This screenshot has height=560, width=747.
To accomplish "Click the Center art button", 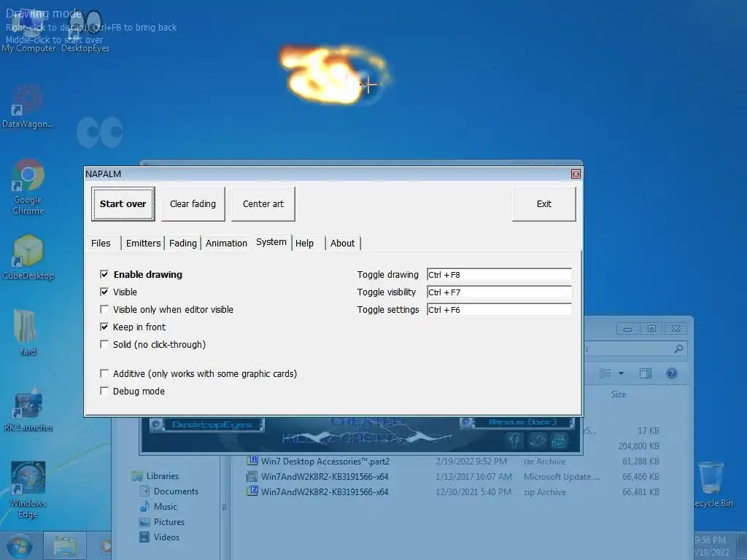I will coord(263,204).
